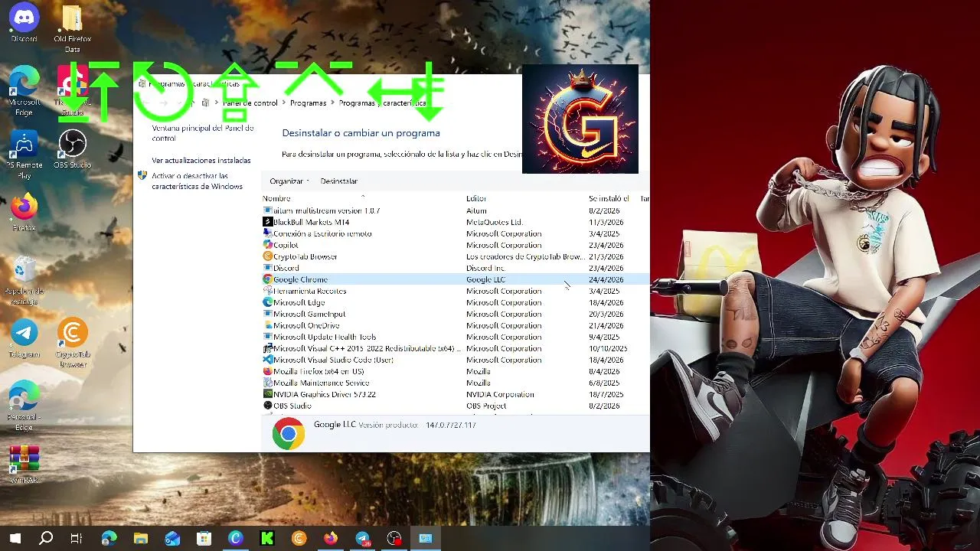Select the Copilot program row
This screenshot has width=980, height=551.
point(456,245)
